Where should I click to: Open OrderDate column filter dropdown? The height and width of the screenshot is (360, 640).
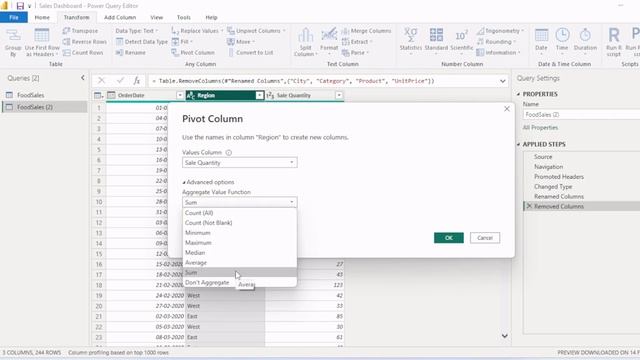(180, 96)
